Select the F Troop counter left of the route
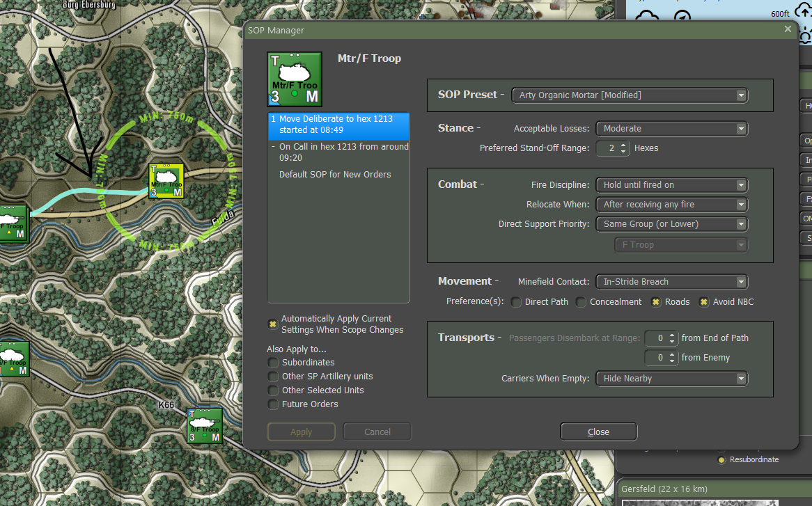The height and width of the screenshot is (506, 812). (13, 223)
